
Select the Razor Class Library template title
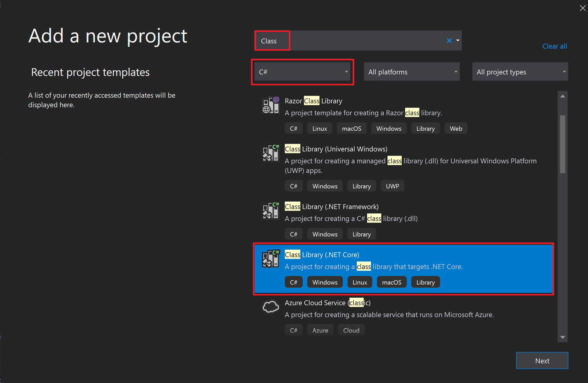[x=313, y=101]
